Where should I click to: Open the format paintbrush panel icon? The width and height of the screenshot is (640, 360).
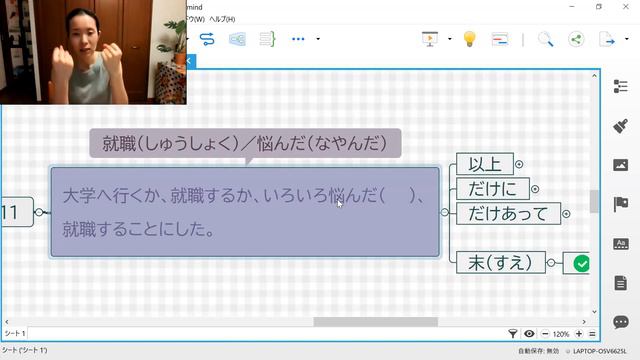click(x=620, y=126)
